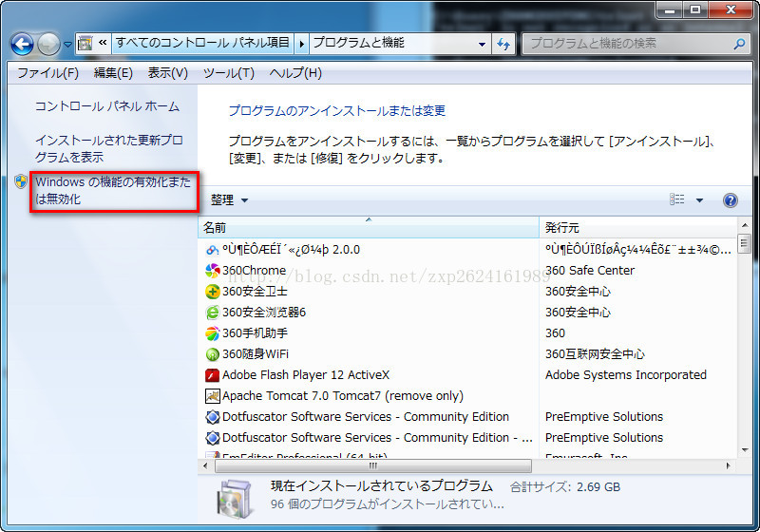Click the blue help question-mark icon
Viewport: 760px width, 532px height.
click(730, 200)
